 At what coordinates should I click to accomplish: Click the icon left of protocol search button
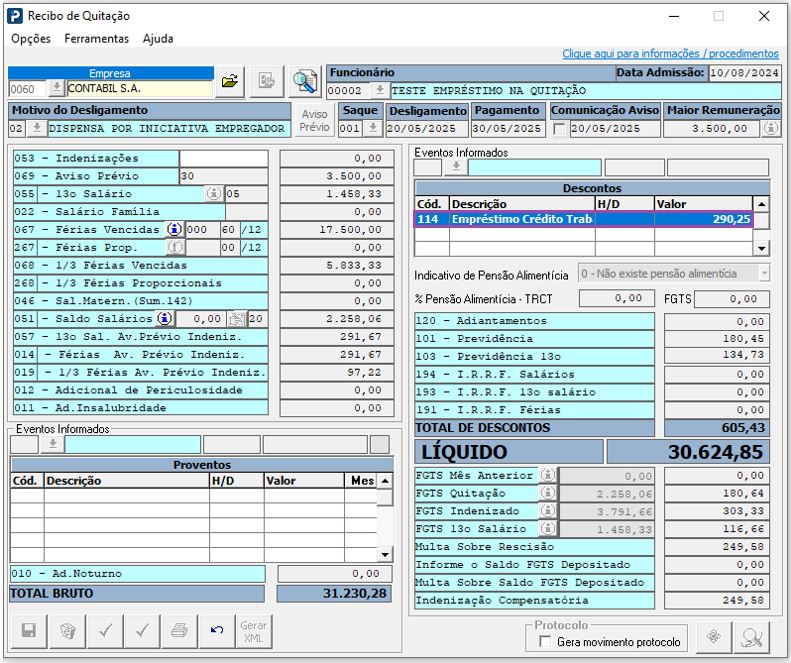[x=714, y=637]
